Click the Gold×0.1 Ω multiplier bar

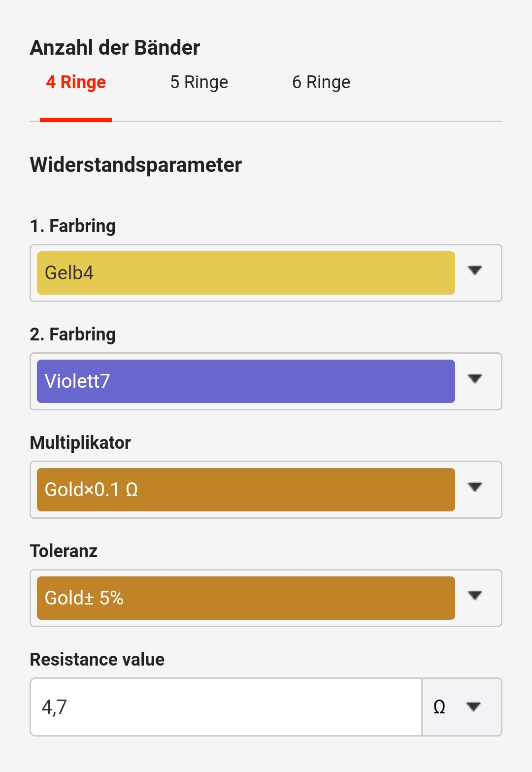point(246,490)
